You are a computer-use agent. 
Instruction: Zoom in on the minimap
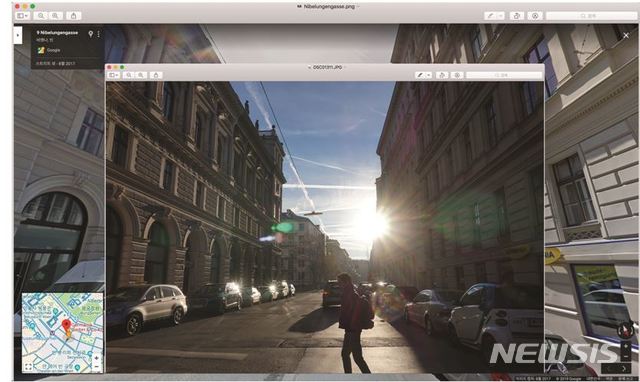tap(96, 358)
